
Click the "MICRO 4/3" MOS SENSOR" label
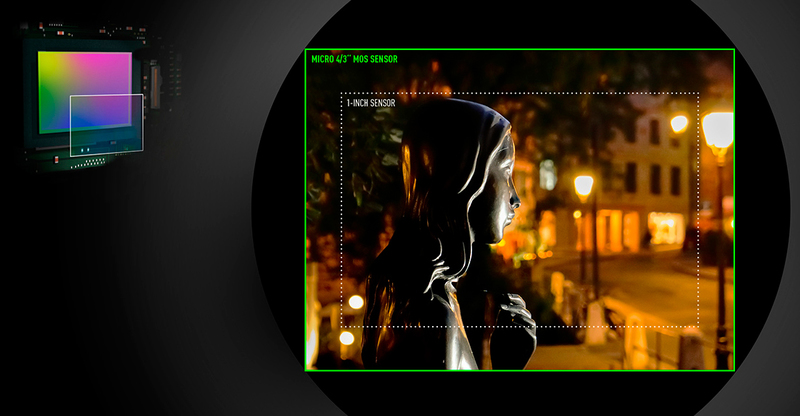[354, 59]
